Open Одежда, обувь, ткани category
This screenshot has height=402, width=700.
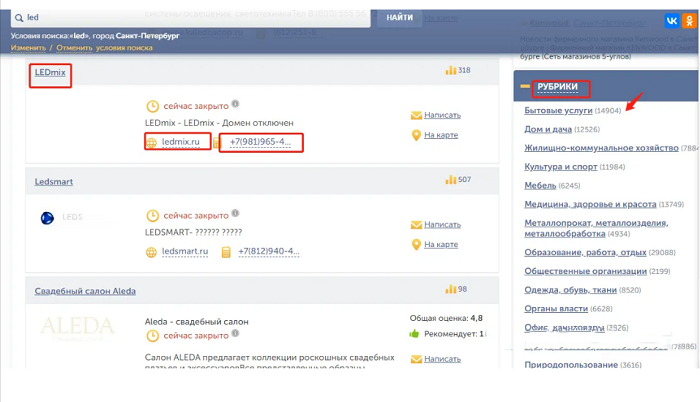(571, 290)
